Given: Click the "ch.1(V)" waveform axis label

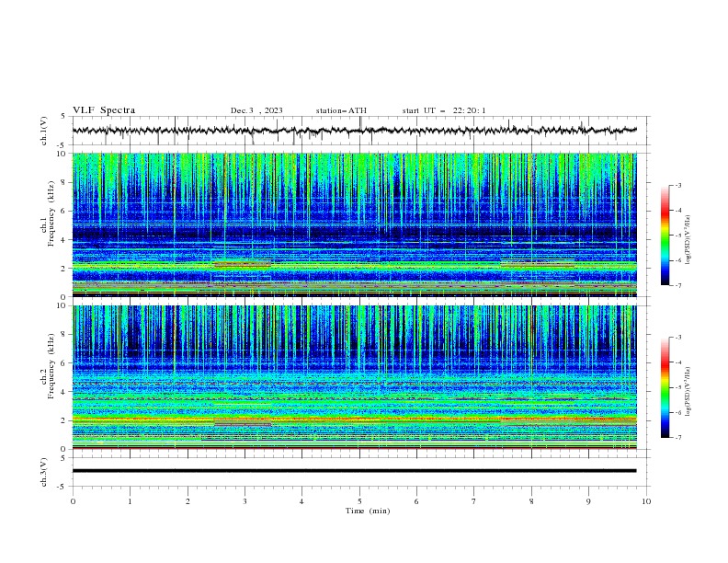Looking at the screenshot, I should [x=44, y=131].
